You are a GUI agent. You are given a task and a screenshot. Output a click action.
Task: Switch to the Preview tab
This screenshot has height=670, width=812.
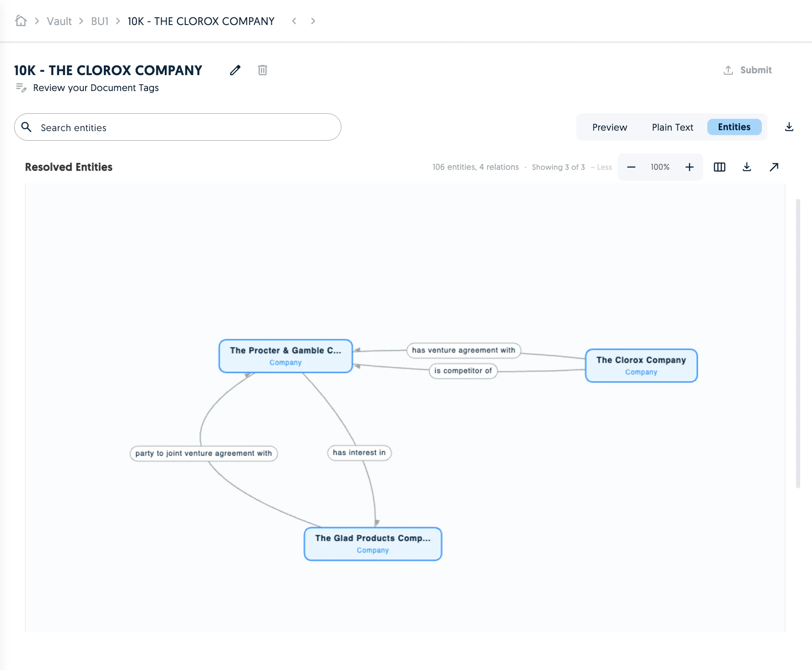609,127
